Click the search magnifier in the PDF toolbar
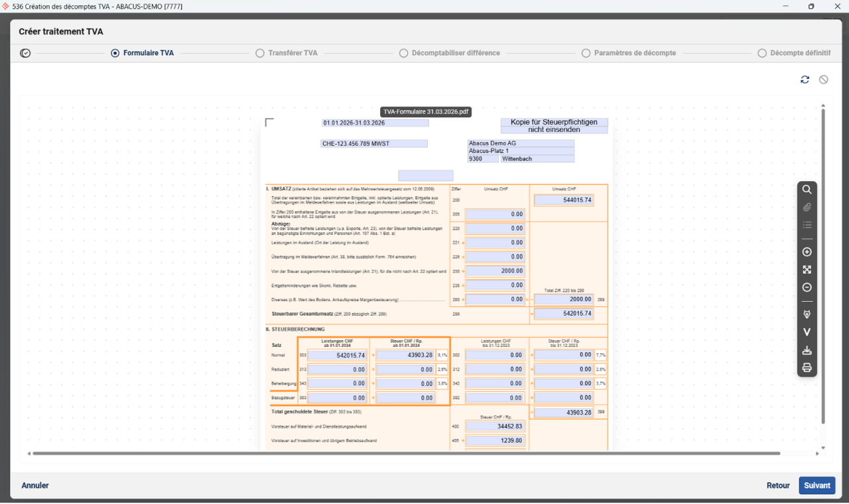 click(807, 190)
